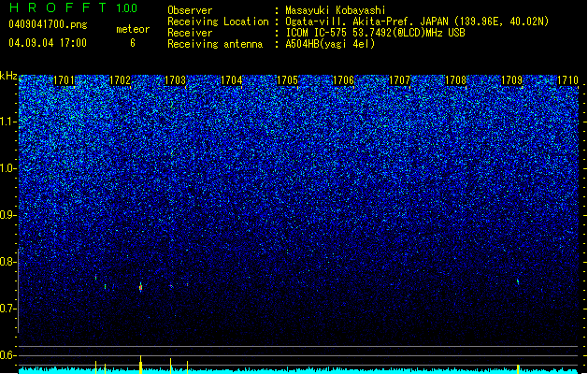The width and height of the screenshot is (588, 374).
Task: Click the 1709 time marker
Action: pyautogui.click(x=512, y=80)
